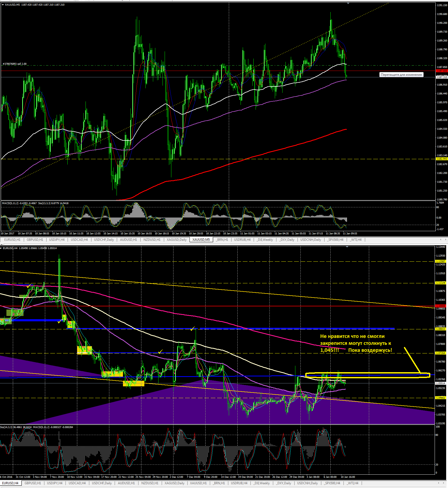Open _BRN,H1 tab in the XAUUSD window
This screenshot has height=488, width=448.
pyautogui.click(x=222, y=240)
